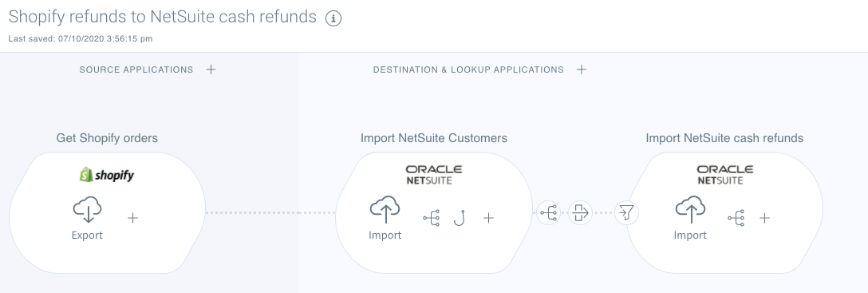
Task: Click 'DESTINATION & LOOKUP APPLICATIONS' heading
Action: (x=468, y=69)
